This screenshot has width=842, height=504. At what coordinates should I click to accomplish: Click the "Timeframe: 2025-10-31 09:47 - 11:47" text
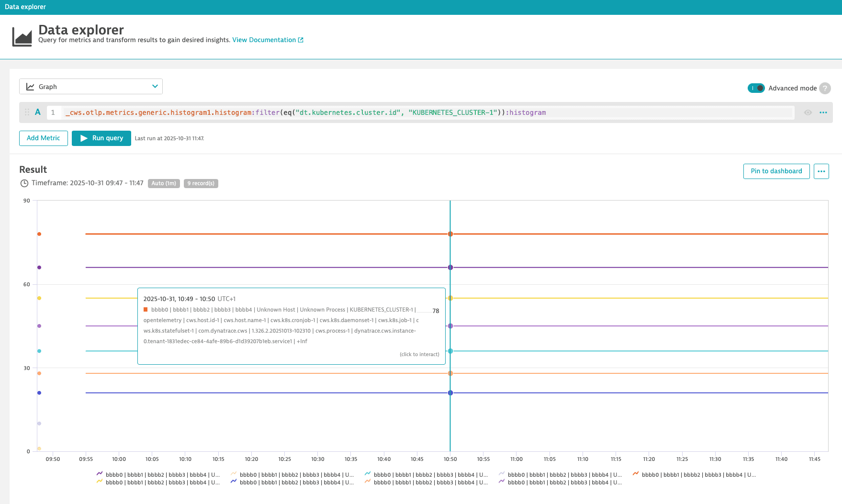click(88, 183)
